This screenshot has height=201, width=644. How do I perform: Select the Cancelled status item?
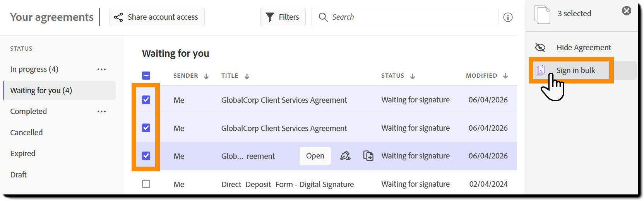click(x=26, y=132)
